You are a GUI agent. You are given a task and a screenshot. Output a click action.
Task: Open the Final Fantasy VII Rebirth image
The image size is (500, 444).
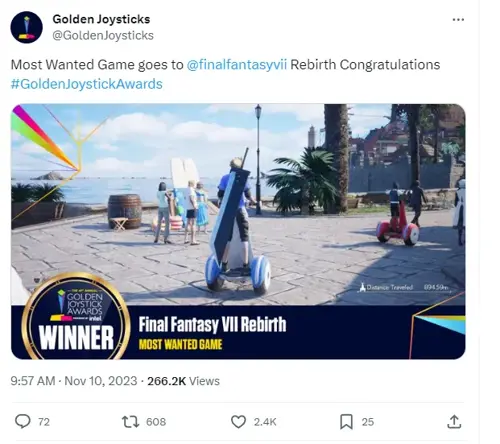(x=238, y=232)
